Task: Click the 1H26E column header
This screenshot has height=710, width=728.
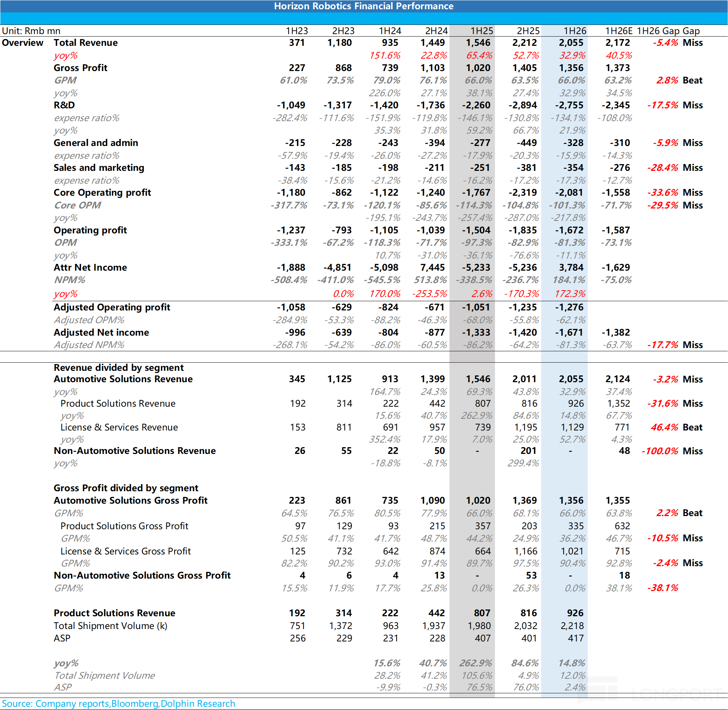Action: tap(619, 31)
